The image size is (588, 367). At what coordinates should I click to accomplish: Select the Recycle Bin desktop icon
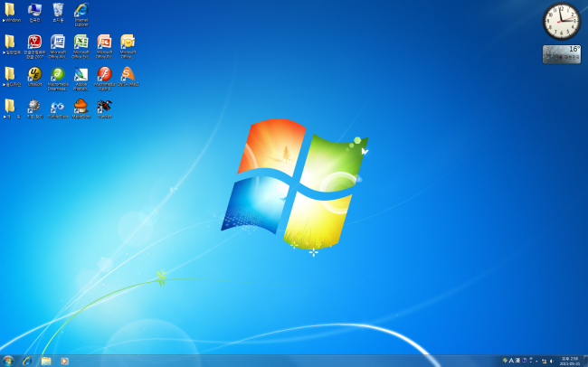[x=58, y=10]
